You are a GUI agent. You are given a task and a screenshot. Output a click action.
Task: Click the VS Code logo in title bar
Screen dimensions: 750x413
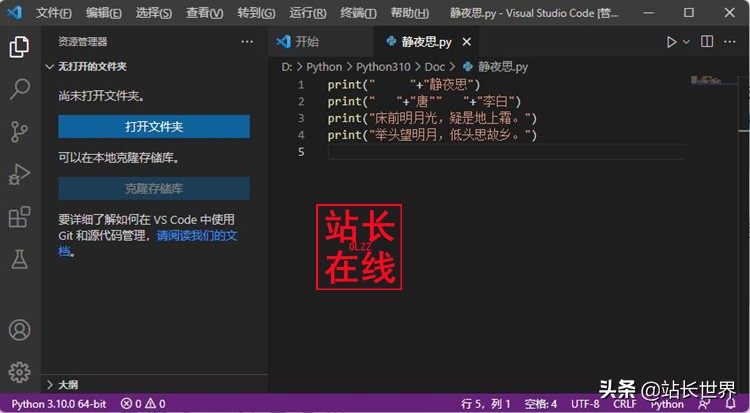coord(14,12)
